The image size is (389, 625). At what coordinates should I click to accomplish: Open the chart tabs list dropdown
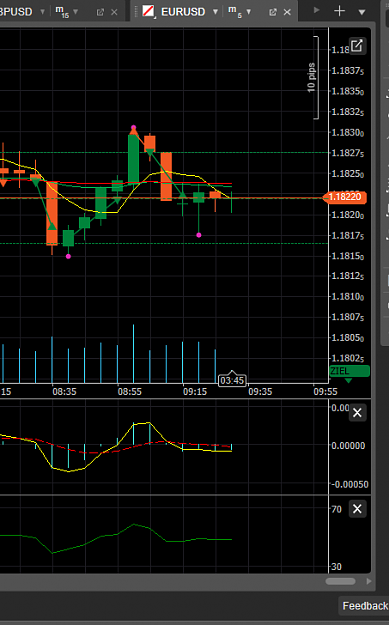coord(361,12)
